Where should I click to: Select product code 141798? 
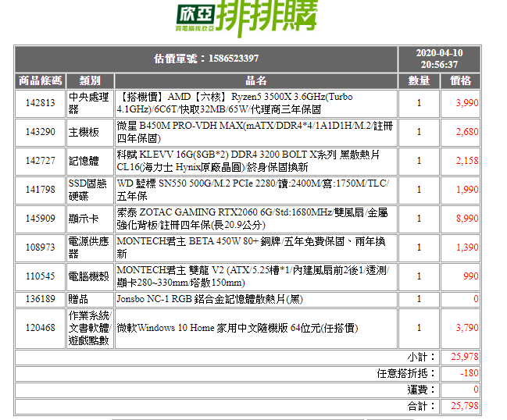41,190
